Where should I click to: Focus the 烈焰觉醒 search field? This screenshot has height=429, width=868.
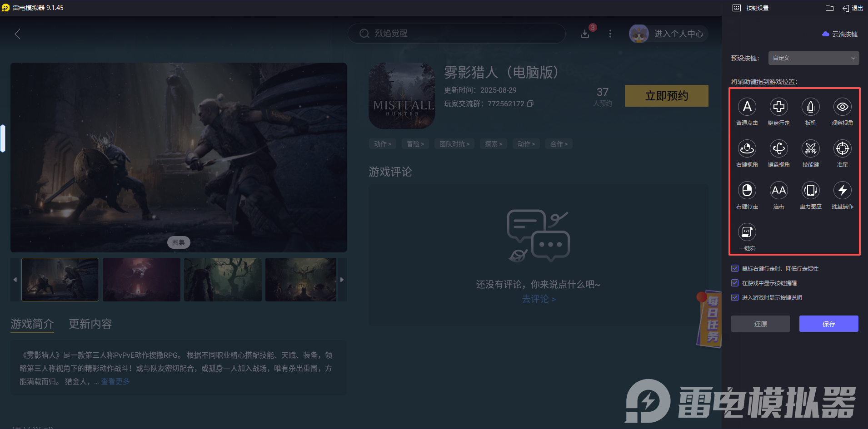pyautogui.click(x=457, y=34)
